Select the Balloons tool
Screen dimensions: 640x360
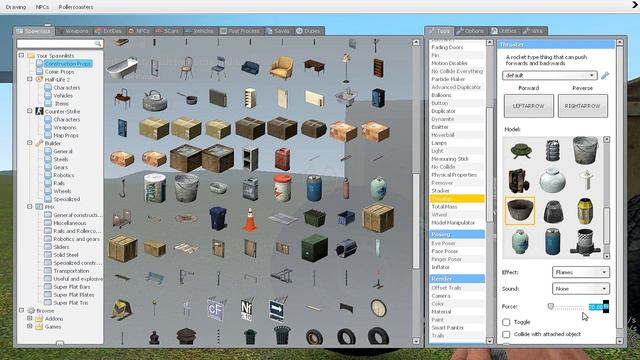point(456,95)
